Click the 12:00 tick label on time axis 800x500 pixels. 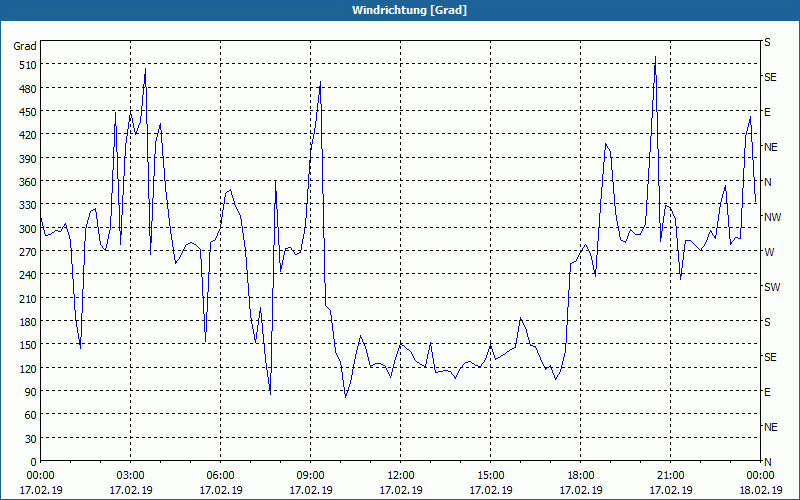click(400, 475)
